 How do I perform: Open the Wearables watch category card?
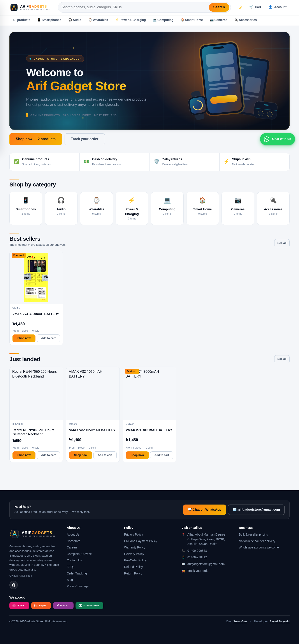[96, 209]
